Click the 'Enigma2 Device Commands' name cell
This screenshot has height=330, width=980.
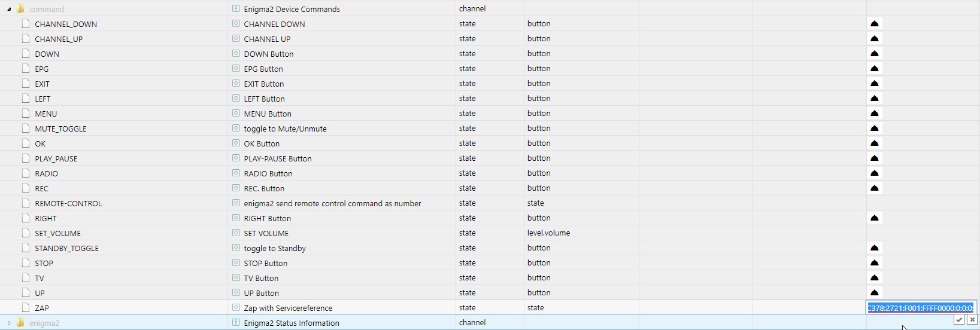(292, 9)
